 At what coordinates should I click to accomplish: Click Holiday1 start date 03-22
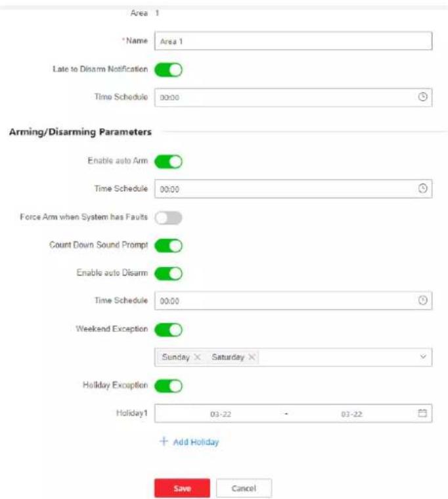coord(221,414)
